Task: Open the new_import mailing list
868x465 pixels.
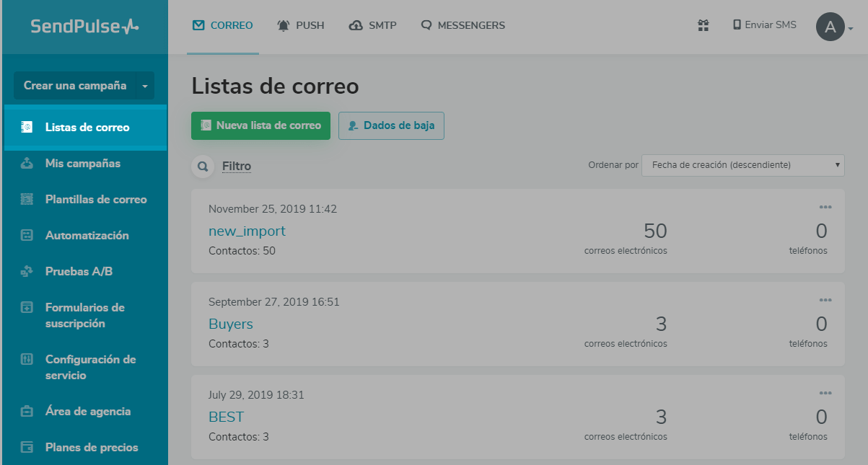Action: coord(247,231)
